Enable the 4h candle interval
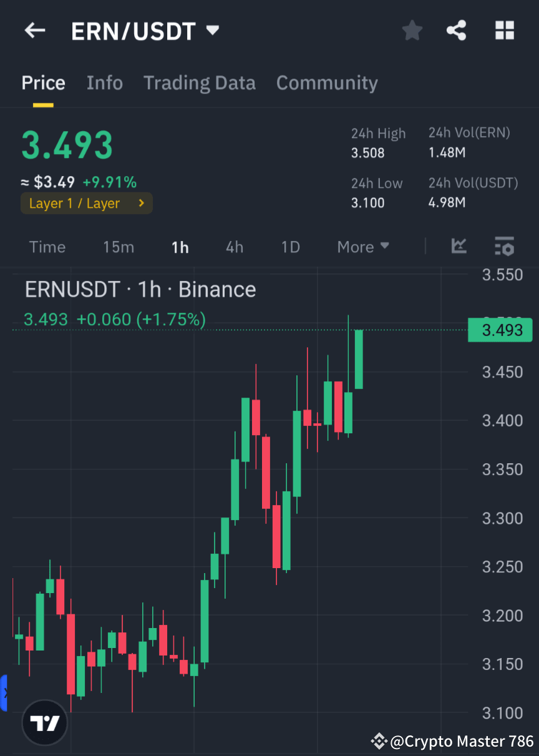Viewport: 539px width, 756px height. (234, 247)
